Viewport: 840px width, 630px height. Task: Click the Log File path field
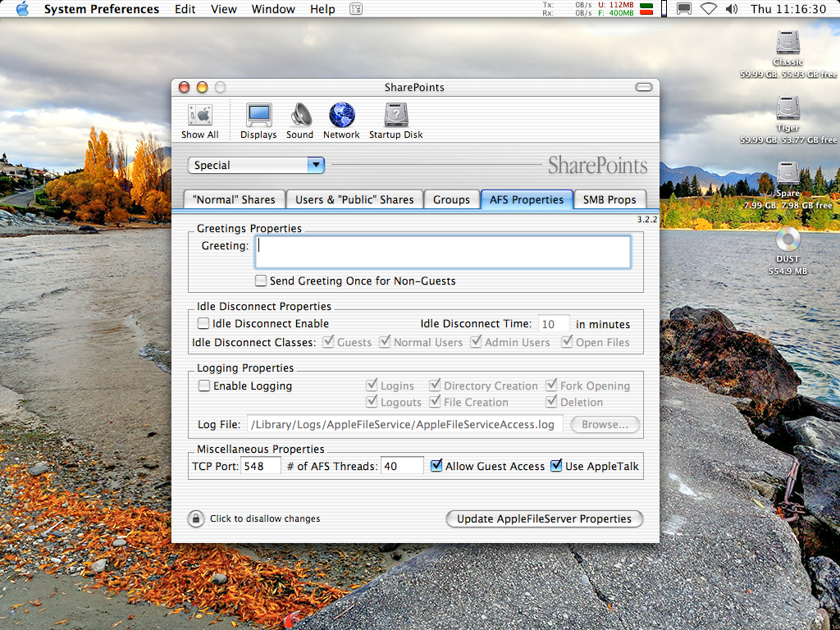pos(405,424)
